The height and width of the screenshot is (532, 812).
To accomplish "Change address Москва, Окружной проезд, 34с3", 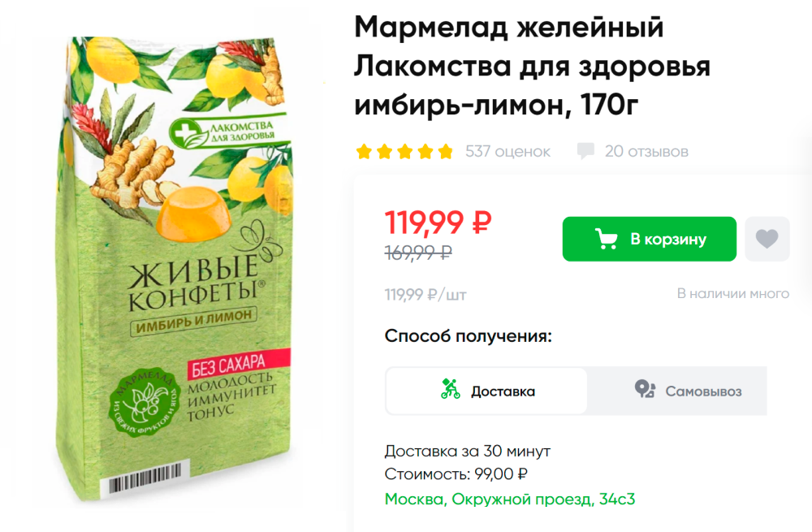I will (x=510, y=500).
